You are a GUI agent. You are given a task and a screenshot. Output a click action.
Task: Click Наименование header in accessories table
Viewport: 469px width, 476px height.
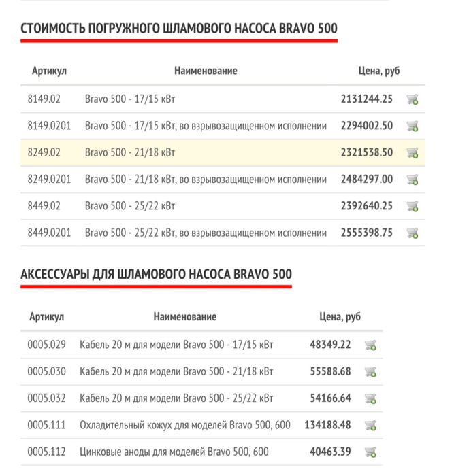coord(184,317)
